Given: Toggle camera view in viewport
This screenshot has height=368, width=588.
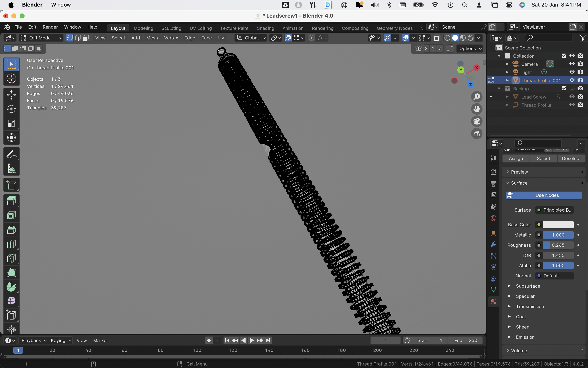Looking at the screenshot, I should coord(477,121).
